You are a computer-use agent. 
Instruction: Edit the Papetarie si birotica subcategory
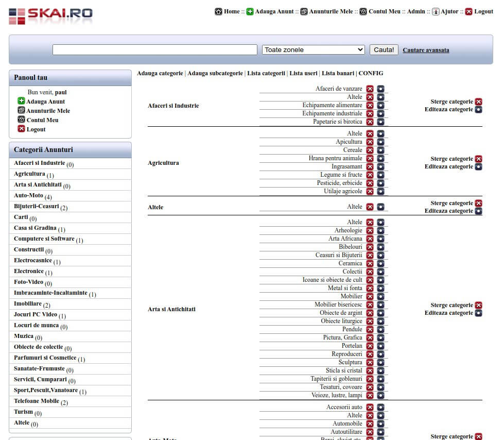pos(380,122)
